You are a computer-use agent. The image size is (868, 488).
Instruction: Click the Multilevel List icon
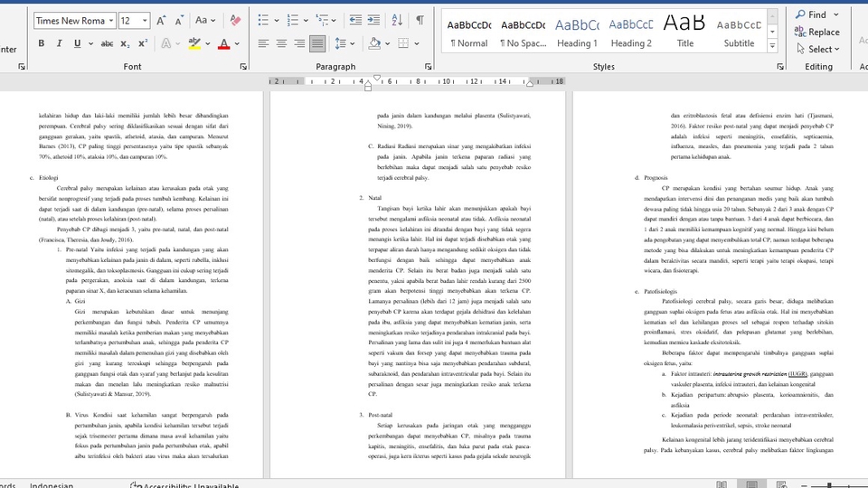click(322, 21)
